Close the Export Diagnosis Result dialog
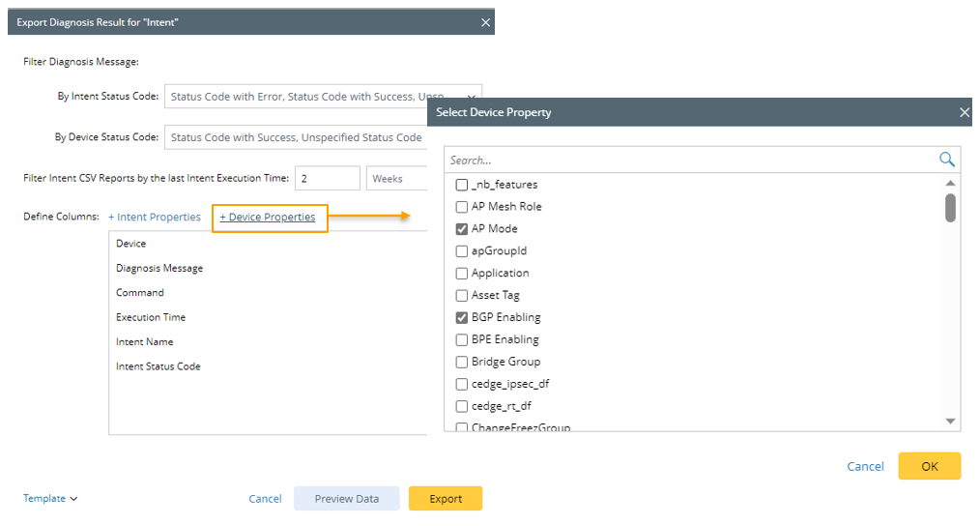 click(485, 22)
